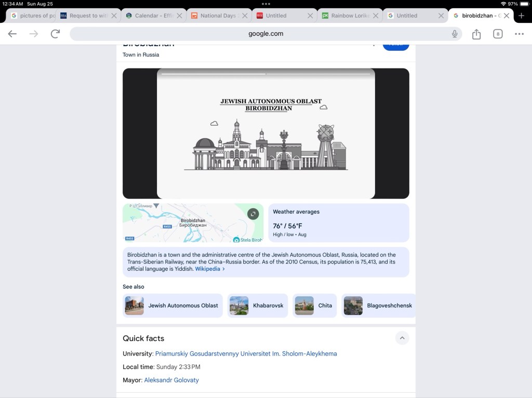Select the Jewish Autonomous Oblast chip

tap(172, 306)
